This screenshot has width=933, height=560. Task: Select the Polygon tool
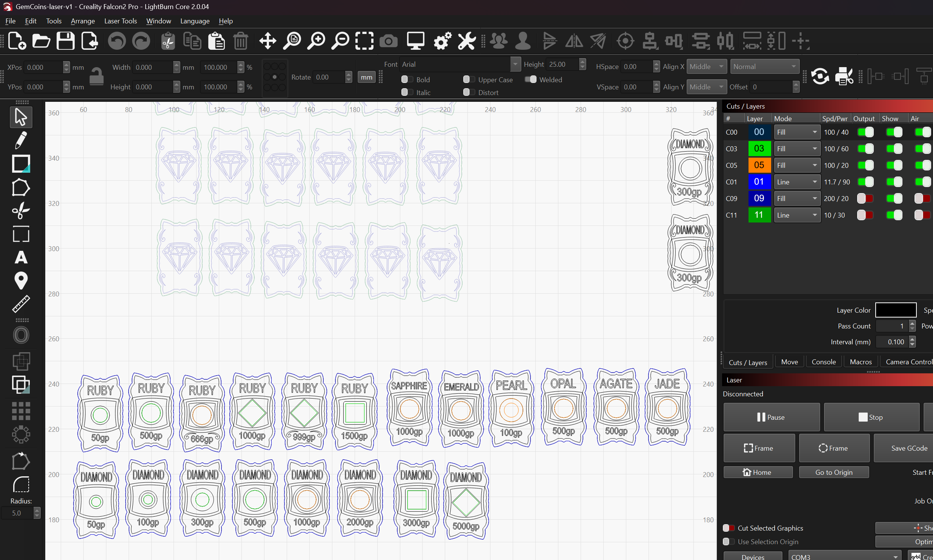[21, 187]
